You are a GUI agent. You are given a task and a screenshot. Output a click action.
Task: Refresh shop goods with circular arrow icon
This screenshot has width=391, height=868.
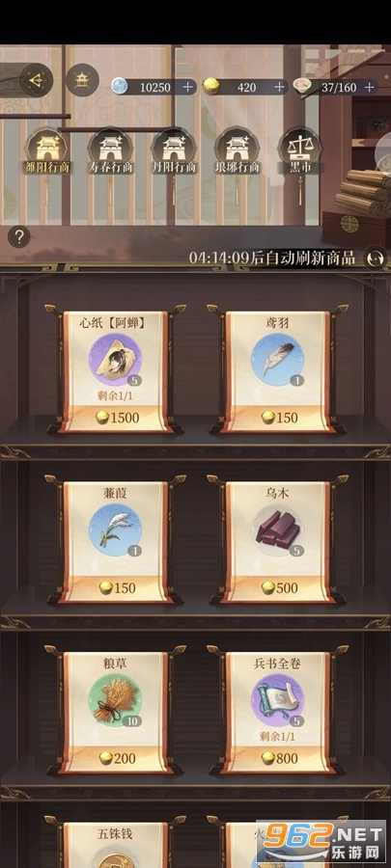(375, 258)
